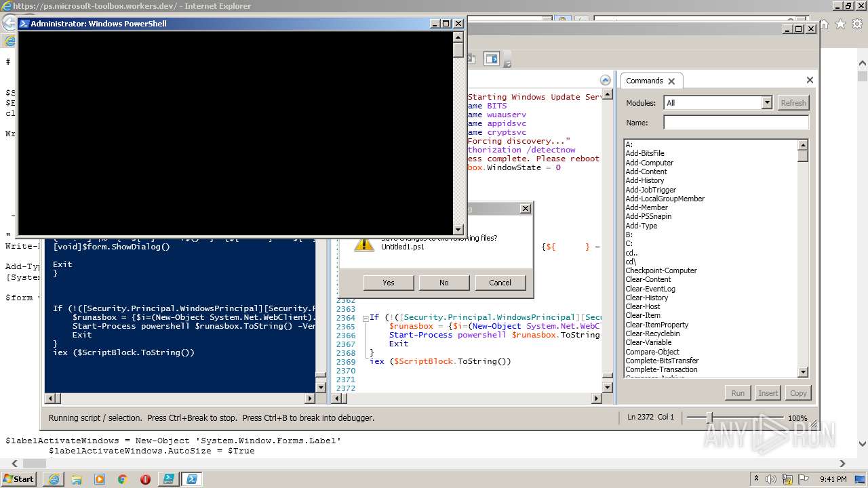Click the scroll-left arrow of the ISE console pane

[x=50, y=399]
